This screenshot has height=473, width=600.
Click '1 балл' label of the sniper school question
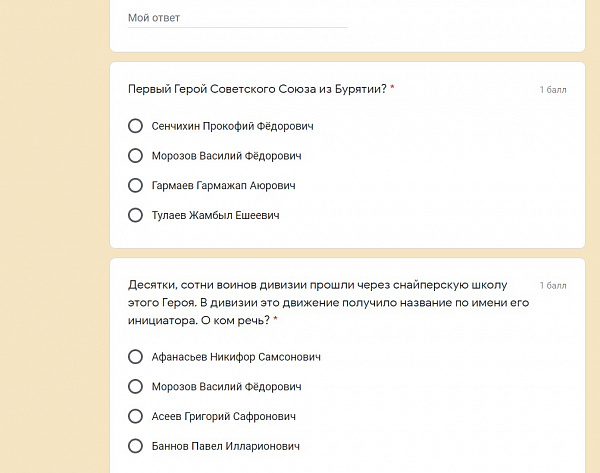[x=553, y=285]
